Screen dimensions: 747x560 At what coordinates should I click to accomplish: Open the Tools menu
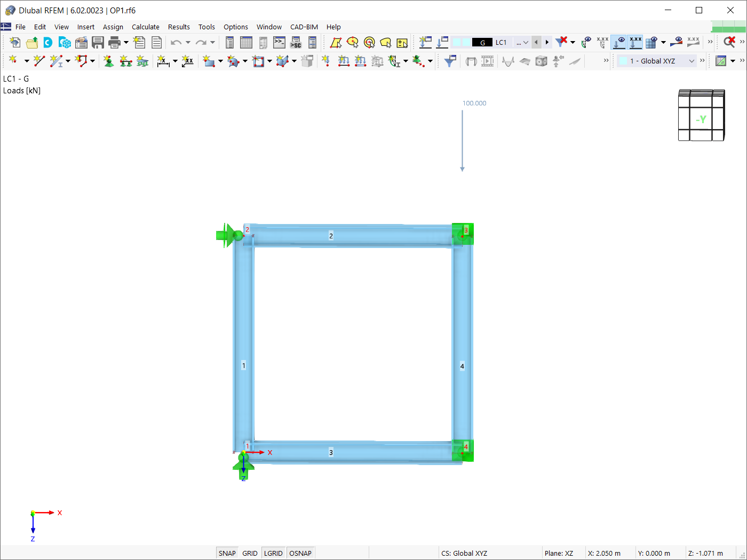point(206,27)
